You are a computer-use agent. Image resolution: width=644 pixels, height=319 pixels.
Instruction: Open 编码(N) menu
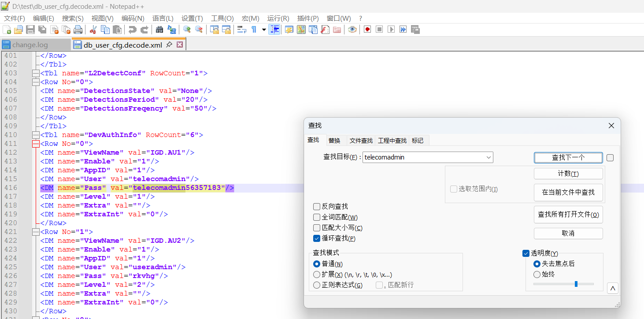(133, 19)
